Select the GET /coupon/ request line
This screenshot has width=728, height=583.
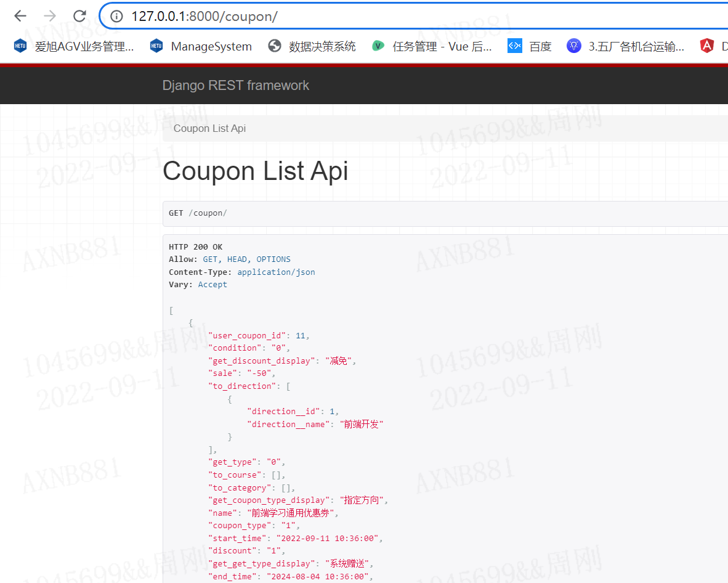(198, 213)
